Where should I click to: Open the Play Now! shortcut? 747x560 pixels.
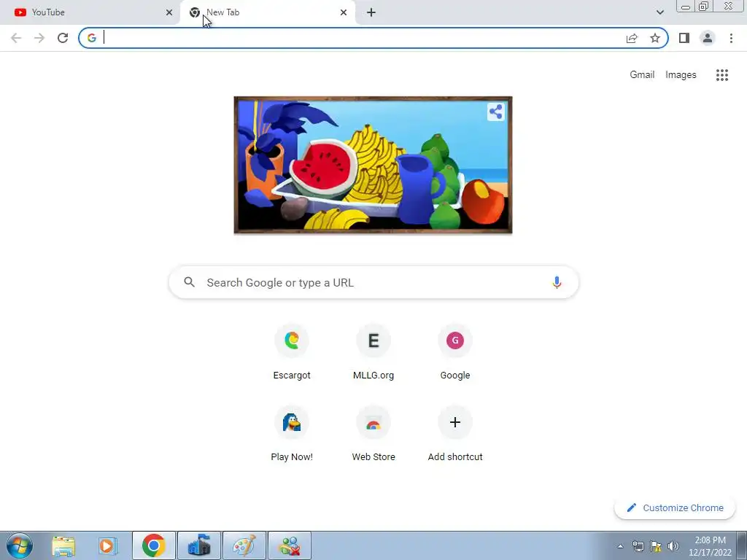(292, 435)
